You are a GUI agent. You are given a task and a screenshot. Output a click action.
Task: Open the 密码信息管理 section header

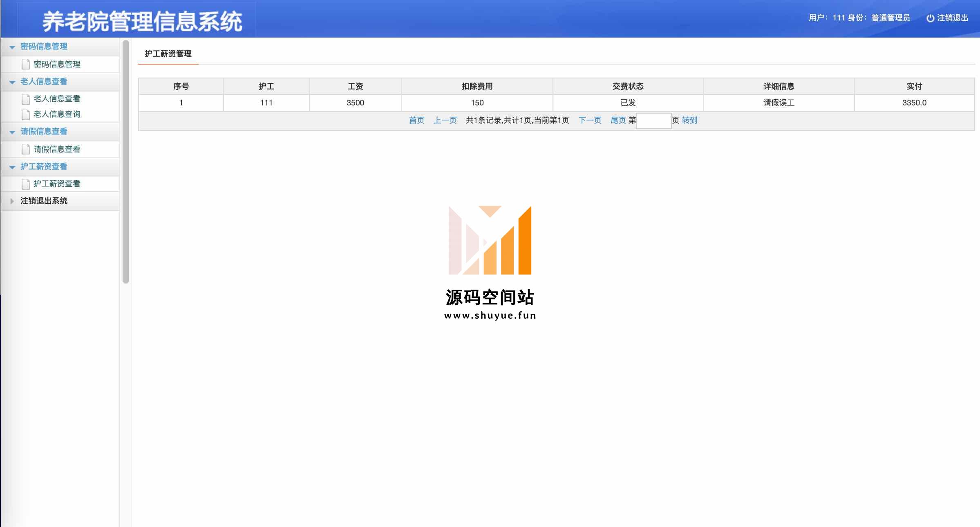point(60,47)
